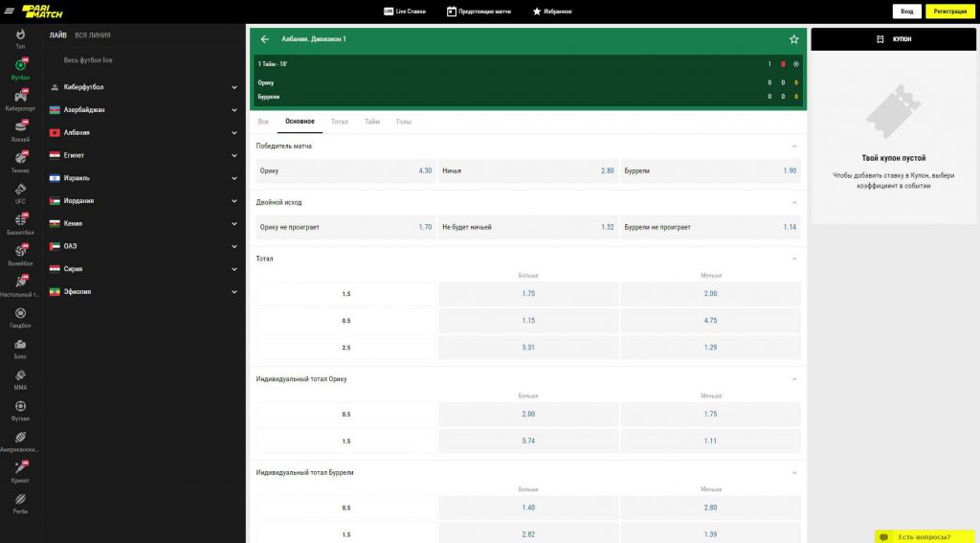Open the hamburger menu icon
The width and height of the screenshot is (980, 543).
[9, 11]
